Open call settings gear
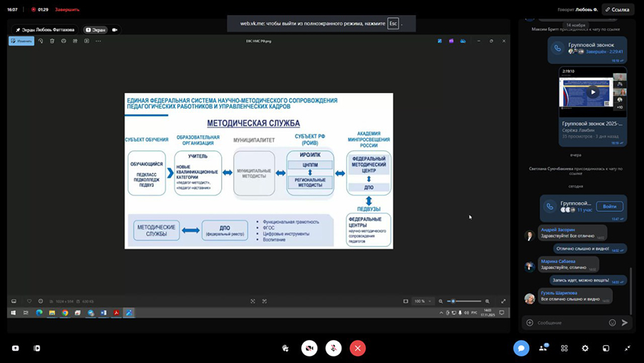Image resolution: width=644 pixels, height=363 pixels. click(x=585, y=348)
